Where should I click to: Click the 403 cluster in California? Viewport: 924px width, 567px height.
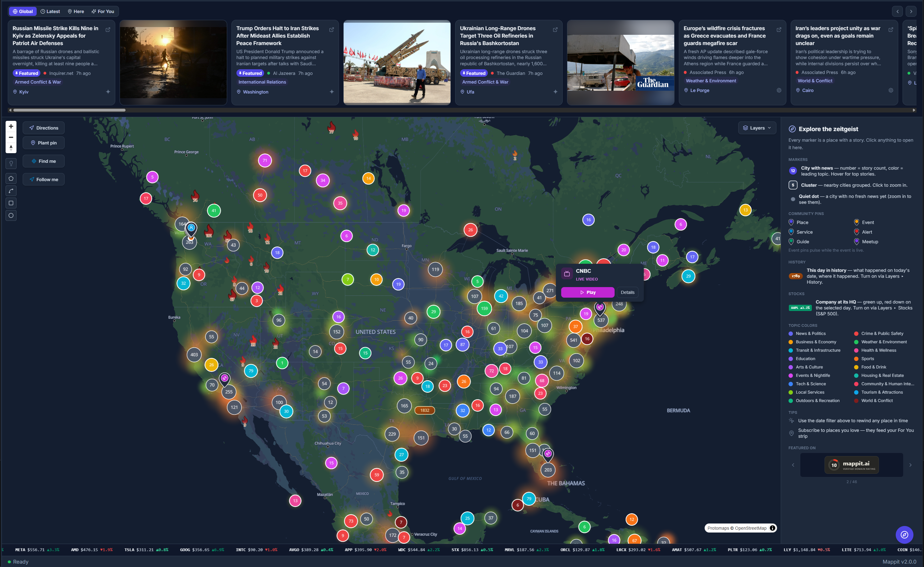tap(194, 355)
